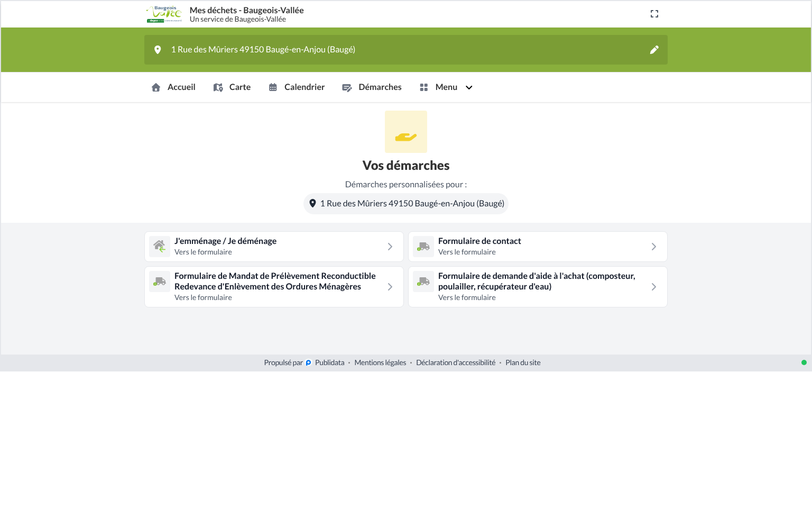The height and width of the screenshot is (508, 812).
Task: Click 'Vers le formulaire' under J'emménage
Action: point(203,252)
